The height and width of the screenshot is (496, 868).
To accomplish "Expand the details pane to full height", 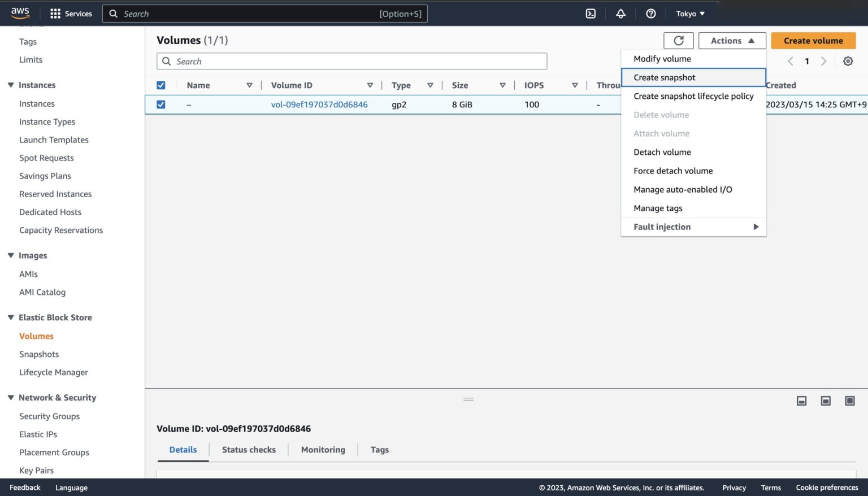I will (x=849, y=401).
